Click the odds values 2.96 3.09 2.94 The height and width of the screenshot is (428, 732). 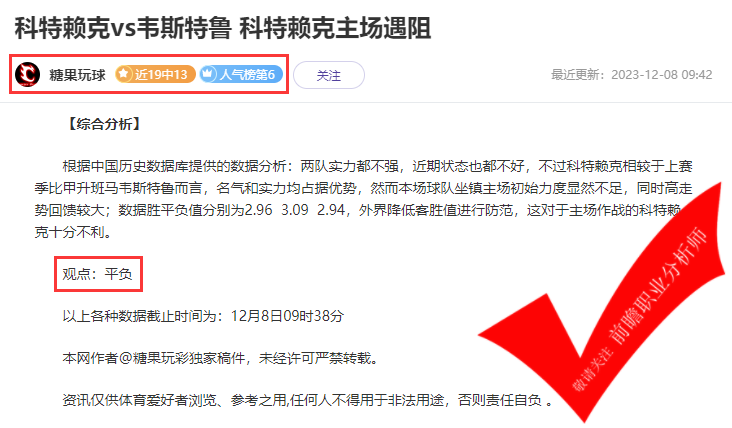[x=294, y=210]
